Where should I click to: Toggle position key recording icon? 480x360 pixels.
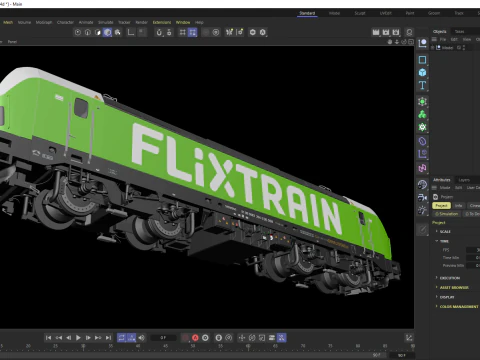point(242,338)
